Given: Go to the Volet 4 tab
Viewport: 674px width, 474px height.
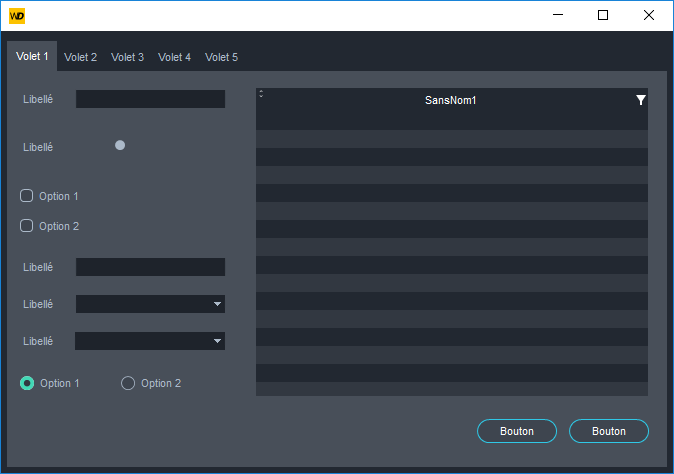Looking at the screenshot, I should [174, 57].
